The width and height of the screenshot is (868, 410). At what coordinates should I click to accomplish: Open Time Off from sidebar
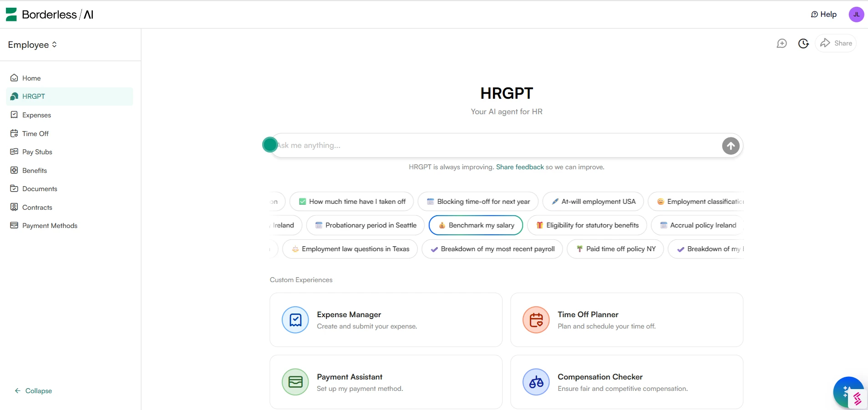coord(70,134)
